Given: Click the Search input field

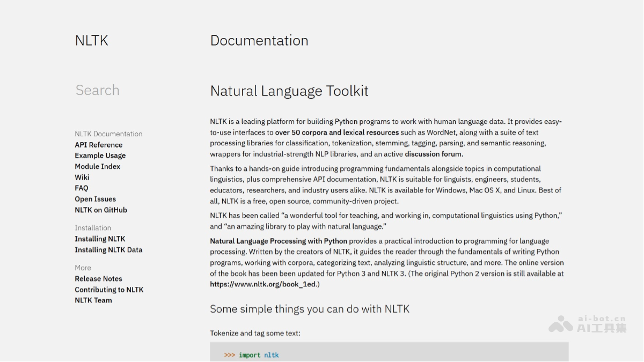Looking at the screenshot, I should (x=98, y=90).
